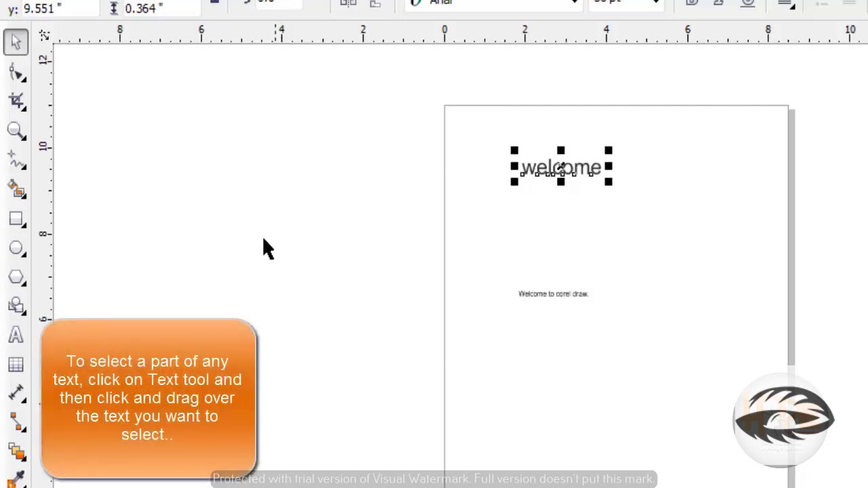
Task: Select the Connector tool
Action: pos(16,423)
